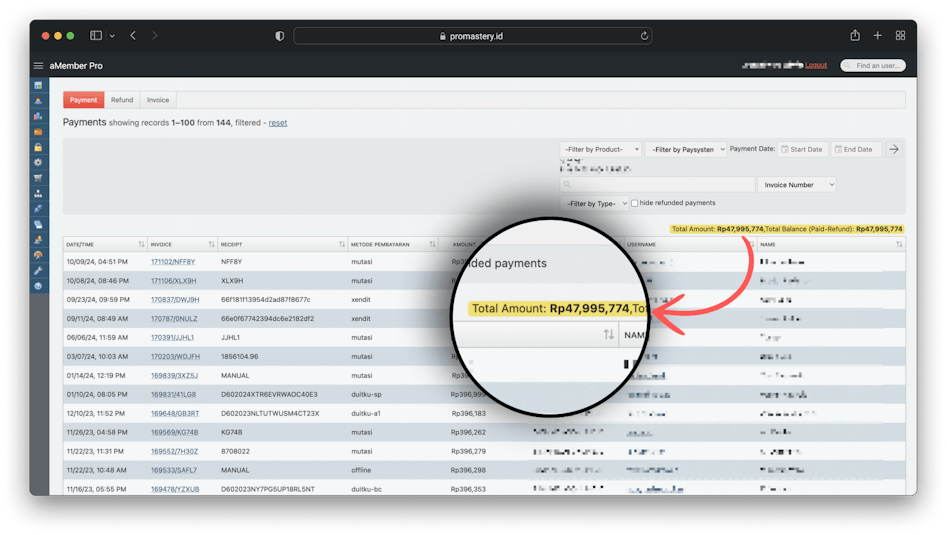The image size is (947, 535).
Task: Open invoice 171102/NFF8Y link
Action: tap(173, 262)
